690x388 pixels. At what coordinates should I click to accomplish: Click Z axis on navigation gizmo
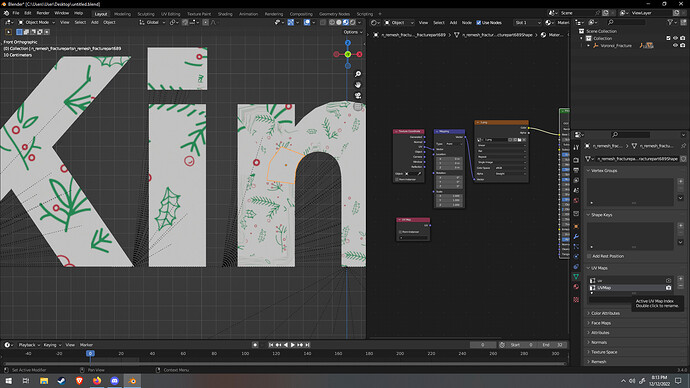348,43
